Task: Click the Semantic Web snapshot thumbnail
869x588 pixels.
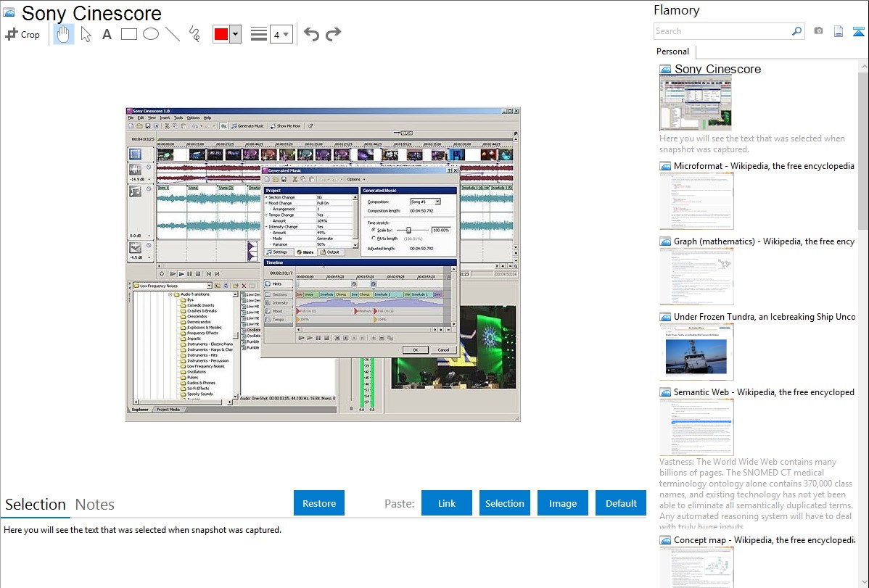Action: click(x=696, y=427)
